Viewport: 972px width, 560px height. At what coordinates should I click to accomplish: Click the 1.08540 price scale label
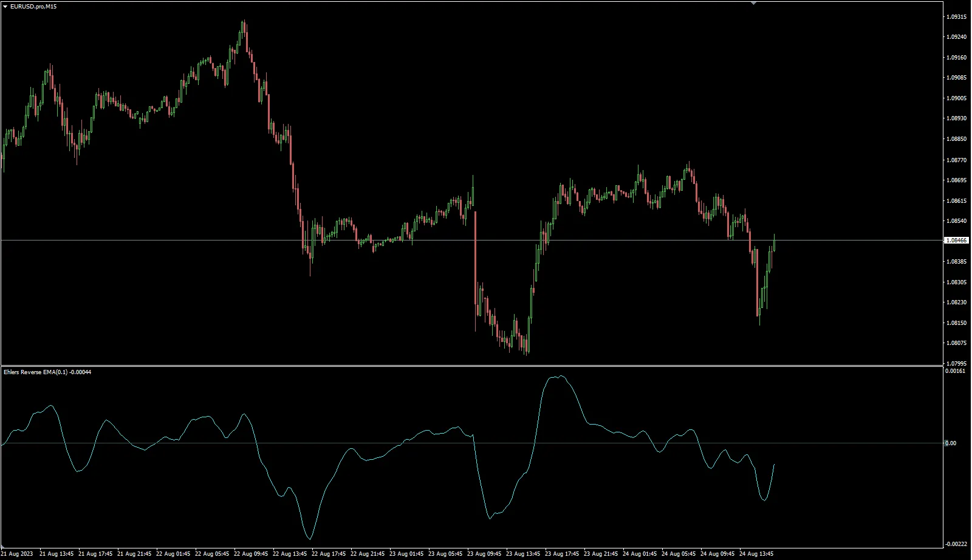pyautogui.click(x=956, y=220)
